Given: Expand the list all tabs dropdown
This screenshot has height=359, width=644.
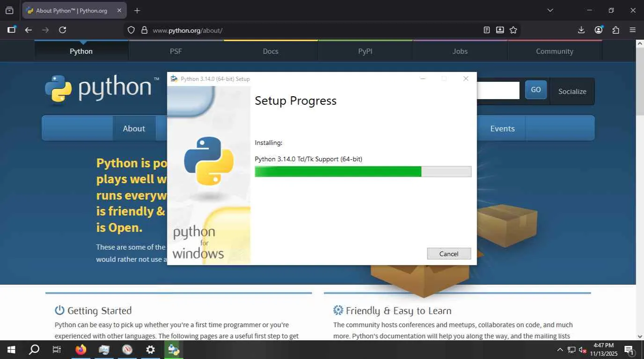Looking at the screenshot, I should (550, 10).
